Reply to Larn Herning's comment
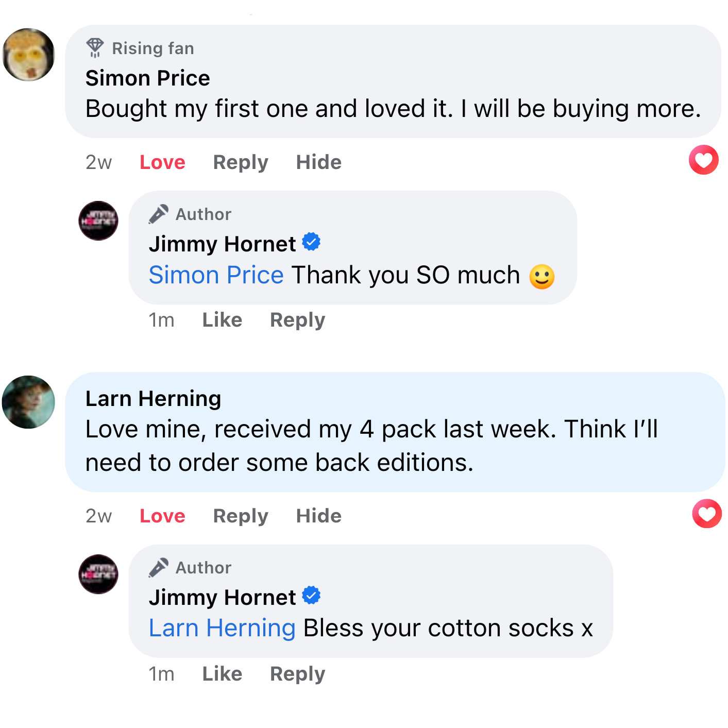 [x=241, y=516]
